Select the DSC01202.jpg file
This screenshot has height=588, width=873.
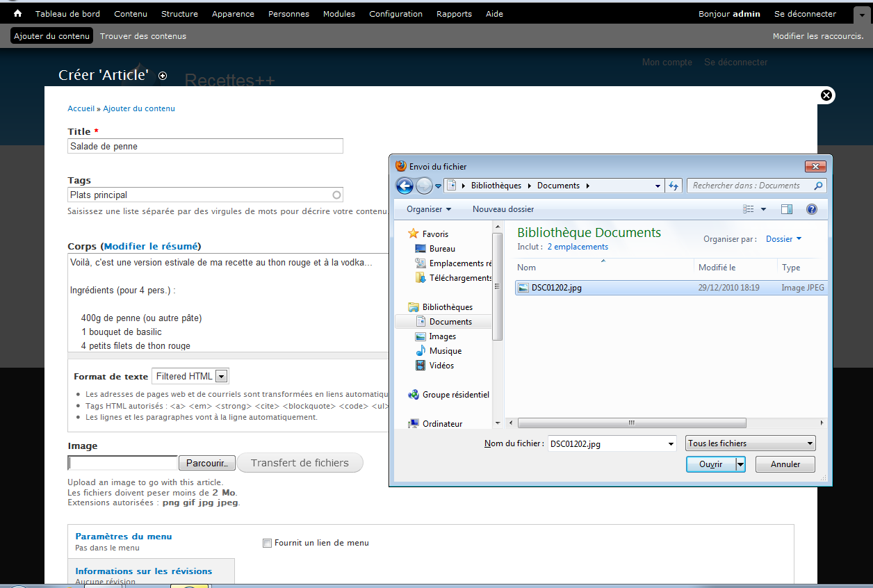[x=556, y=288]
